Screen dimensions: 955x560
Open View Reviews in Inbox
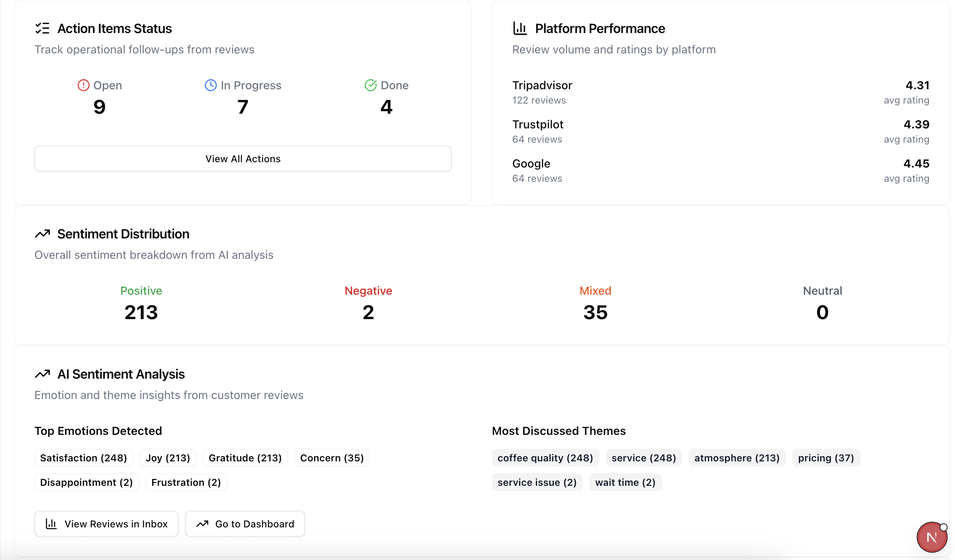106,524
